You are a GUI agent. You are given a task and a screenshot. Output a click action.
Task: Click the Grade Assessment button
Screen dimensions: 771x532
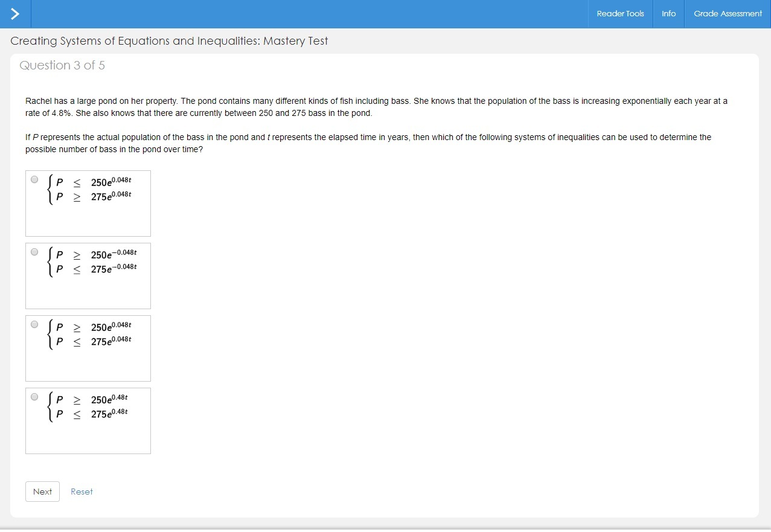pos(728,13)
